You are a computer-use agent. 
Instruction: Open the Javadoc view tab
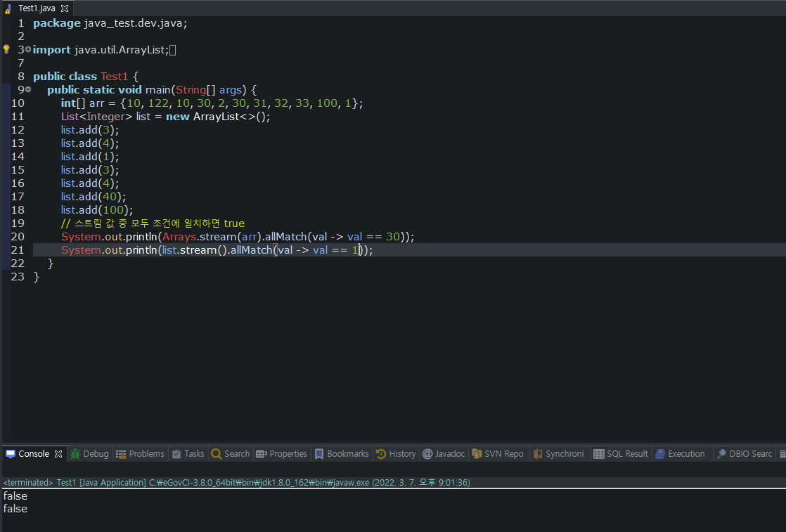(x=444, y=454)
